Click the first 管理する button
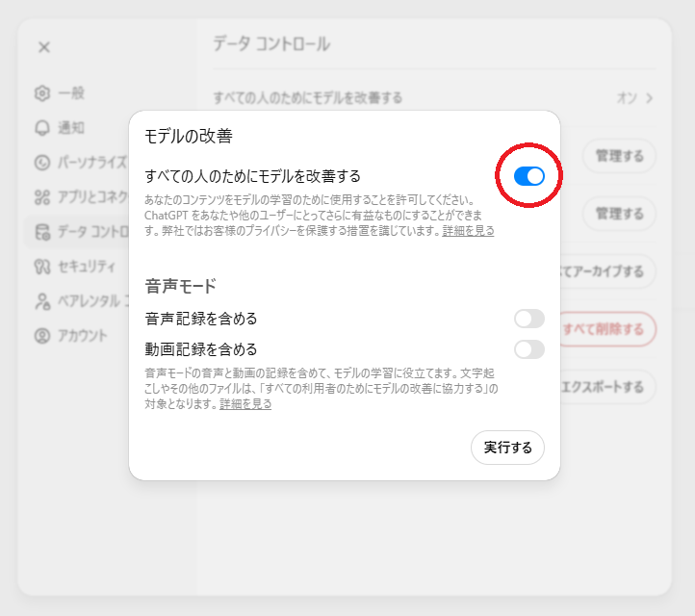The width and height of the screenshot is (695, 616). (619, 155)
